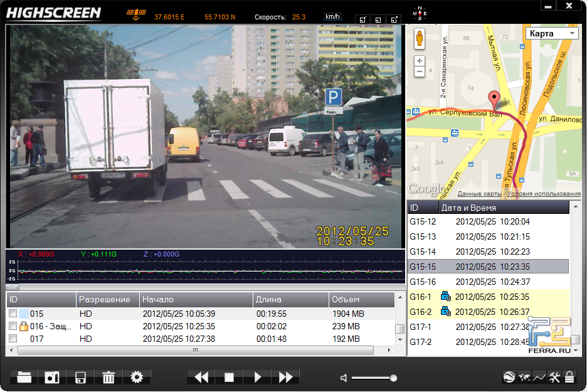Click the snapshot camera icon

tap(52, 377)
